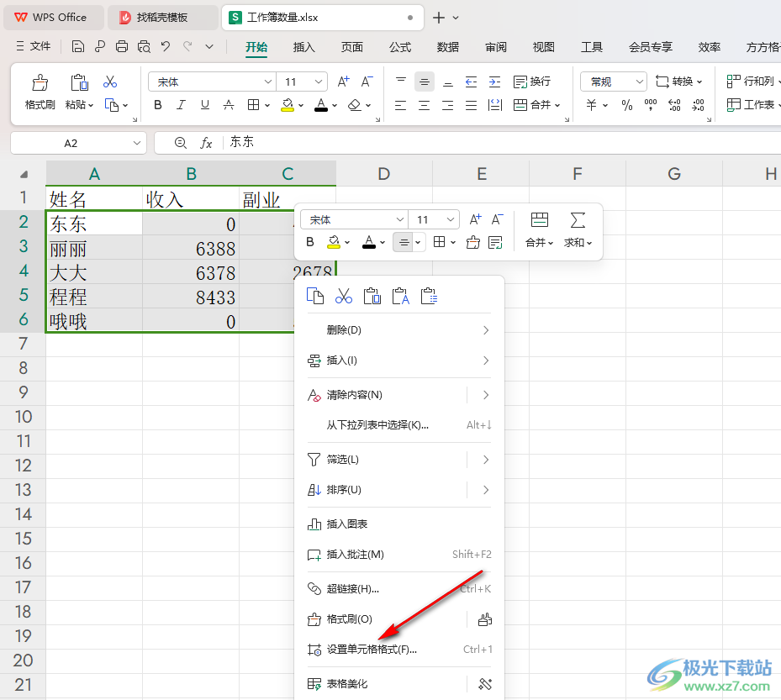Increase indent in ribbon

coord(494,82)
